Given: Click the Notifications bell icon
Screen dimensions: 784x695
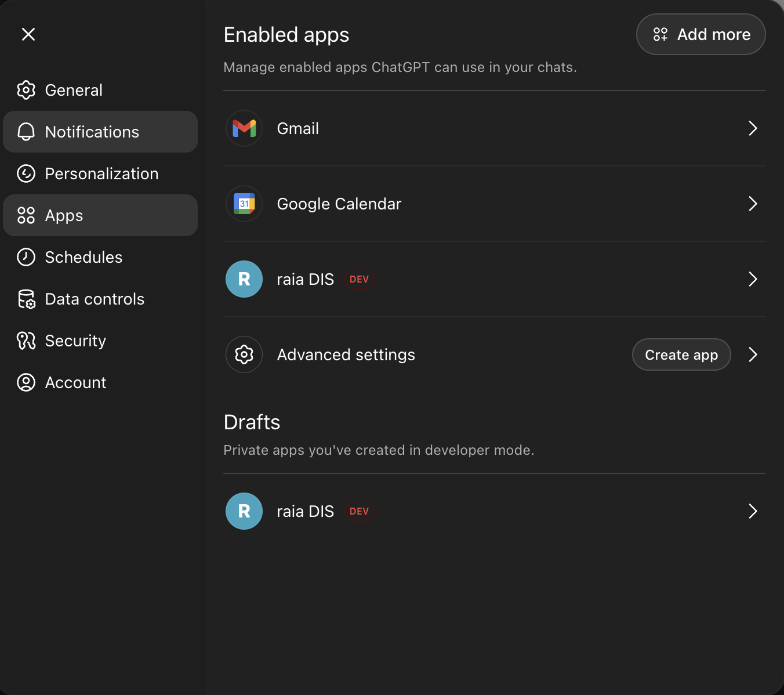Looking at the screenshot, I should coord(26,132).
